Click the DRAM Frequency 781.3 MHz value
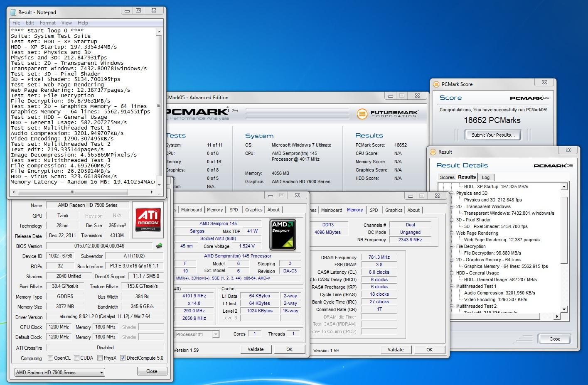 [x=379, y=257]
